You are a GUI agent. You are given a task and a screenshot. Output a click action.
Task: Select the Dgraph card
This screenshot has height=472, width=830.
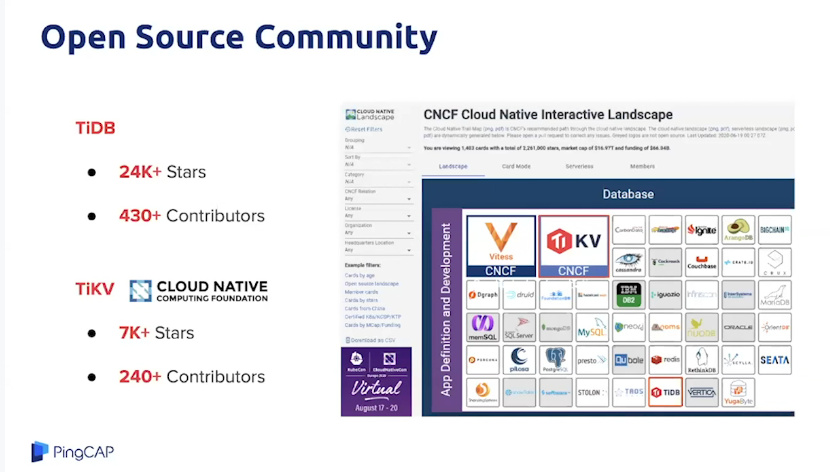[481, 294]
